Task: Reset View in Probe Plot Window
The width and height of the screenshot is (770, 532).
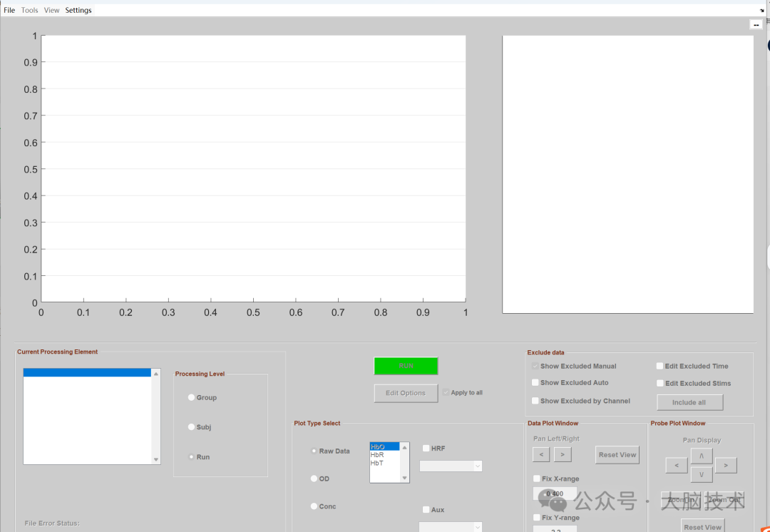Action: tap(703, 525)
